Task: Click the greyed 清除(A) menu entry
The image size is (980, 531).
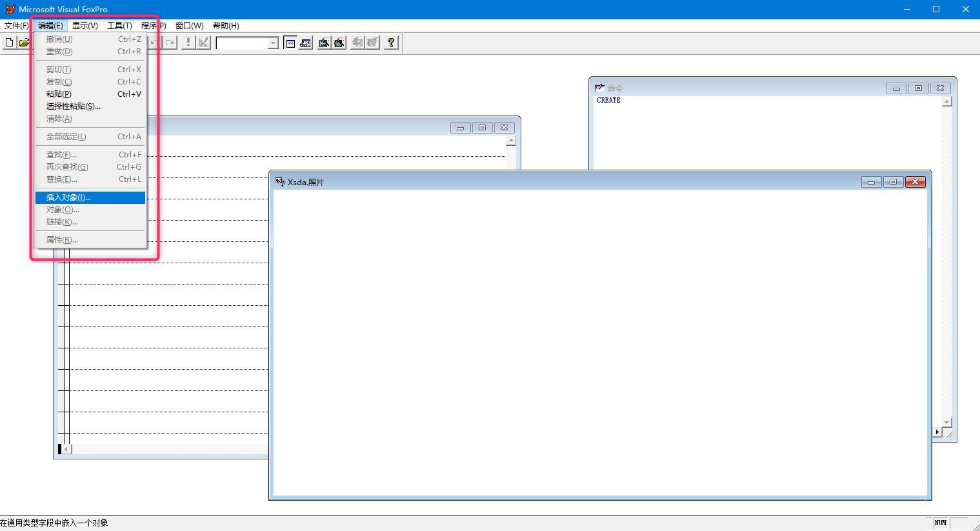Action: click(90, 119)
